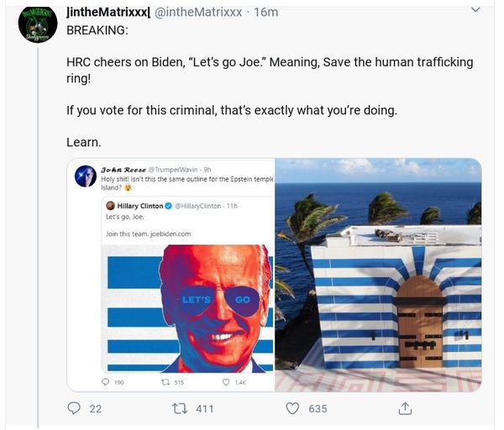504x430 pixels.
Task: Click the 22 replies count
Action: pos(95,409)
